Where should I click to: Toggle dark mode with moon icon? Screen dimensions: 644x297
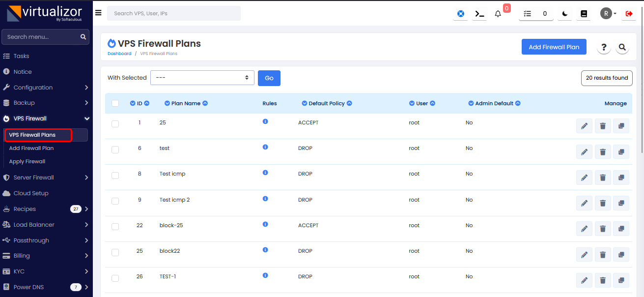pyautogui.click(x=565, y=14)
